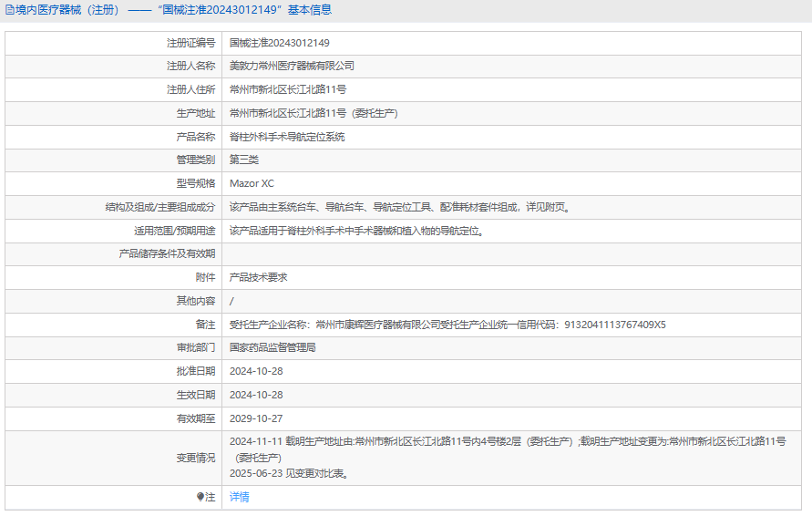Select the expiry date 2029-10-27
This screenshot has height=516, width=812.
point(256,418)
